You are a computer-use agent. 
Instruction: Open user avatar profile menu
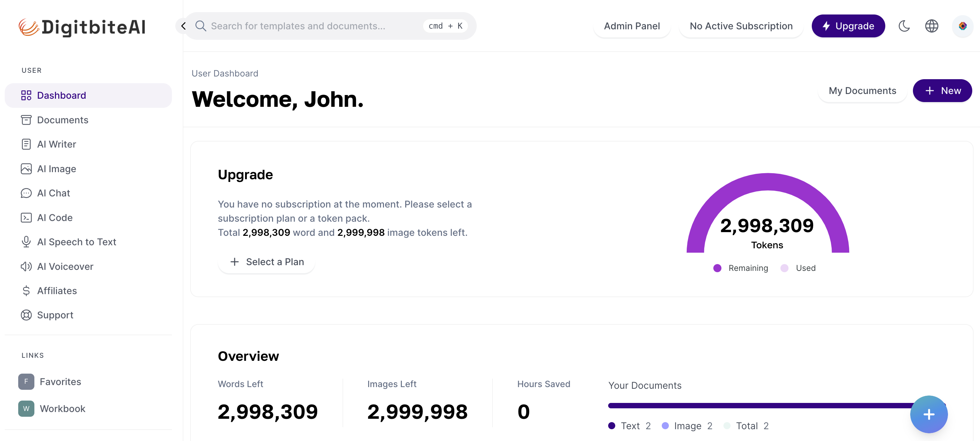tap(962, 26)
